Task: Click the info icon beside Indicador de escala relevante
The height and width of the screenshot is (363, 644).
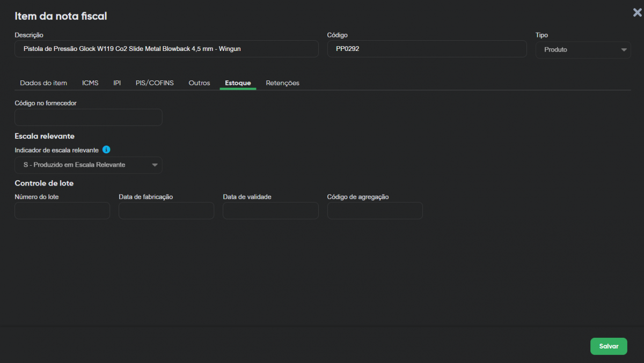Action: (x=106, y=150)
